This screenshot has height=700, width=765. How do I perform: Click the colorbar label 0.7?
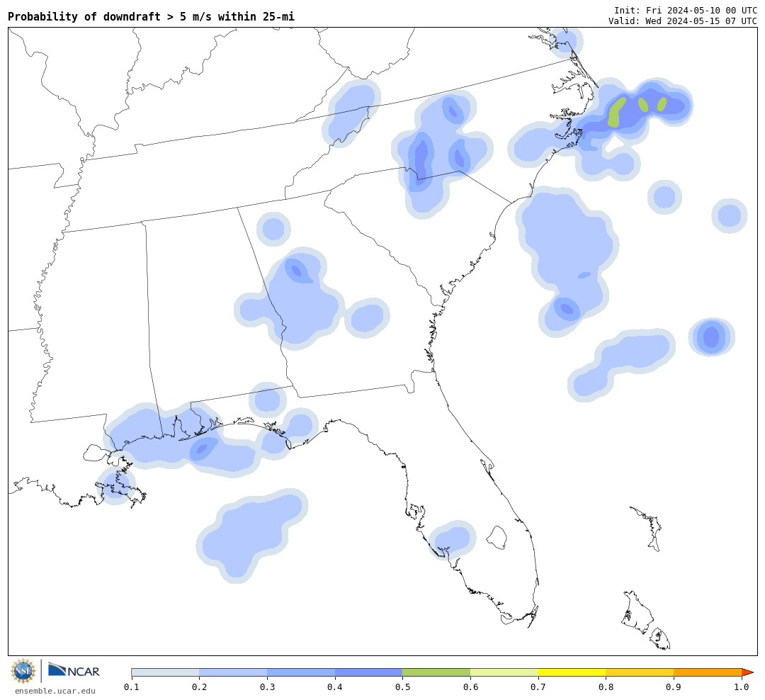click(538, 687)
